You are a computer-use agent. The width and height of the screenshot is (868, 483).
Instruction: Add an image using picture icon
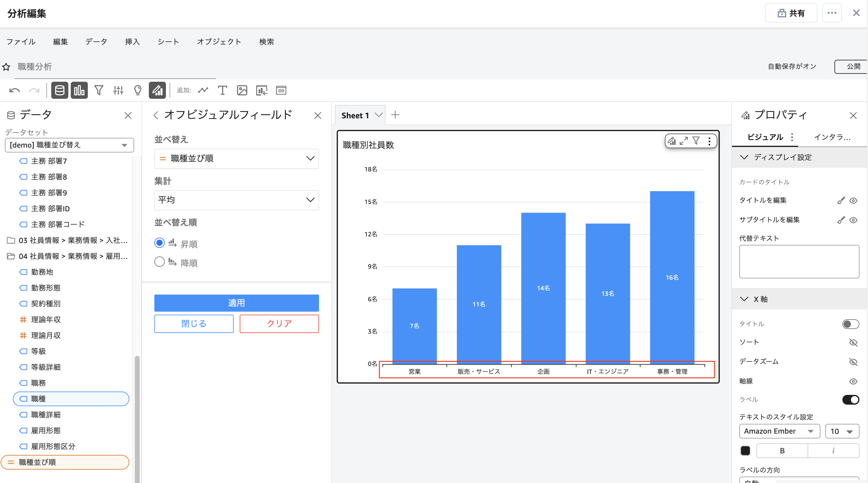(242, 90)
